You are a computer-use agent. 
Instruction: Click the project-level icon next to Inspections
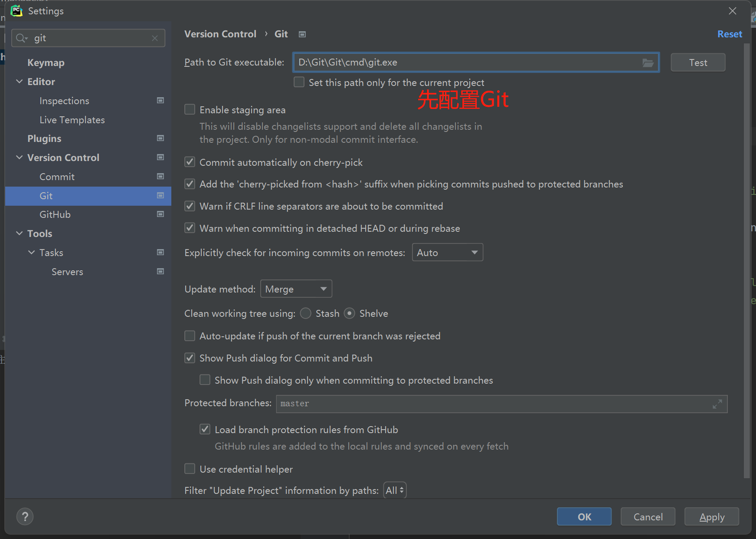(x=160, y=101)
